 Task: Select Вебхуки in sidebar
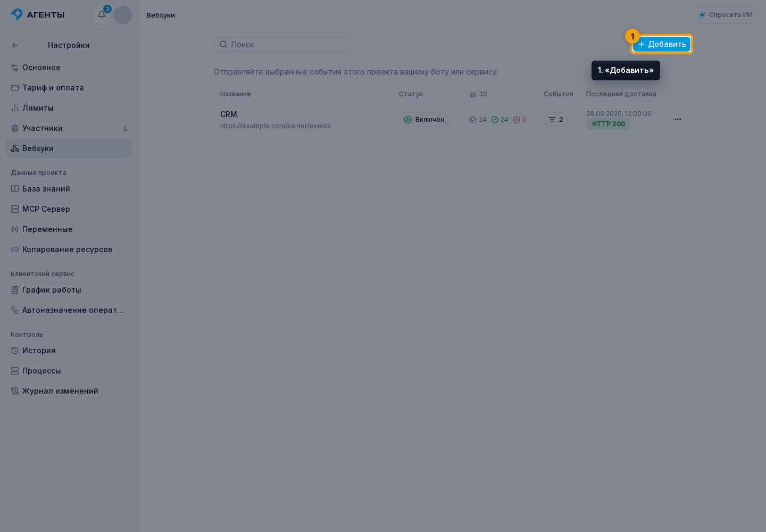(69, 148)
